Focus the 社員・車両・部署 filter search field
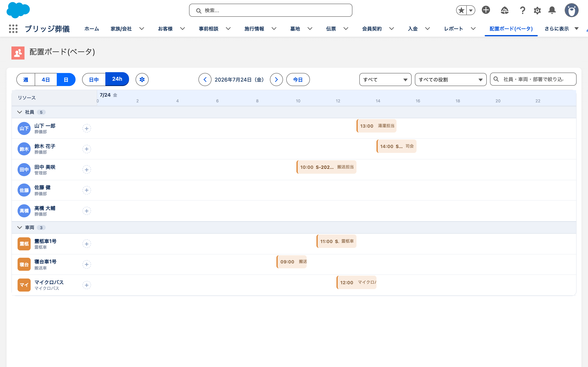The image size is (588, 367). tap(533, 79)
